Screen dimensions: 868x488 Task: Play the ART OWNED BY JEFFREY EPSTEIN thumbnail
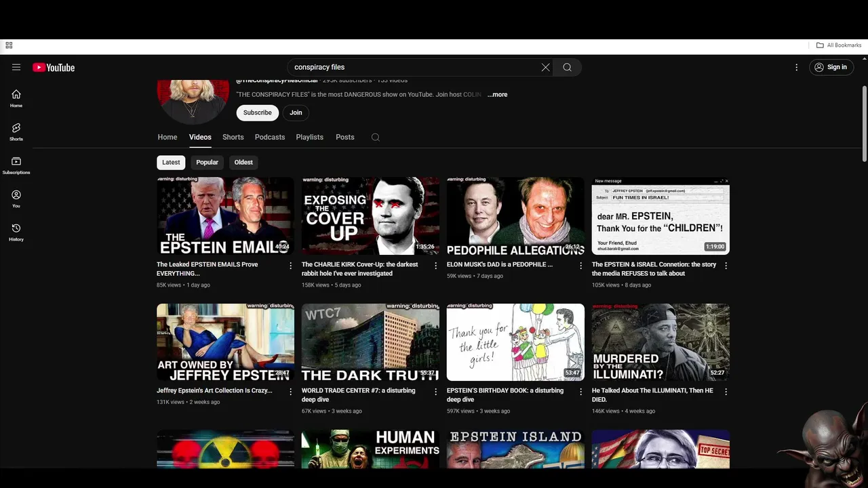[225, 342]
